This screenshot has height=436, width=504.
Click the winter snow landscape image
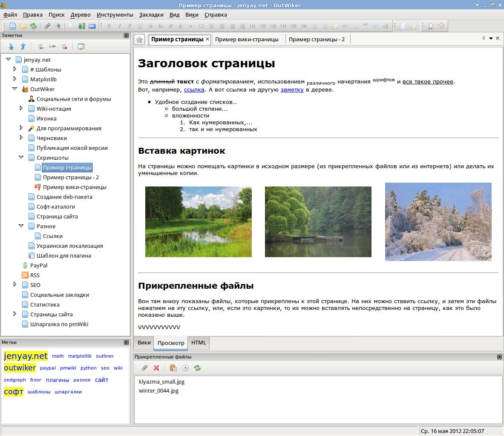[438, 222]
